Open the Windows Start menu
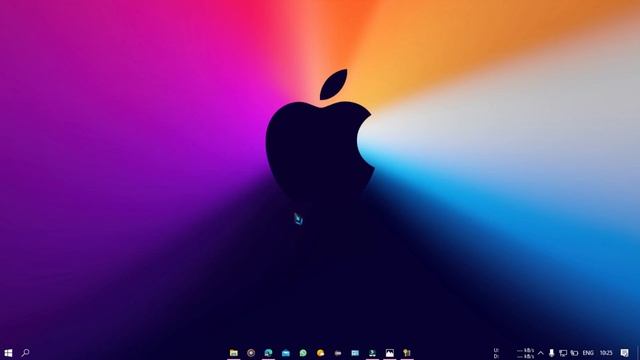The height and width of the screenshot is (360, 640). [x=8, y=353]
